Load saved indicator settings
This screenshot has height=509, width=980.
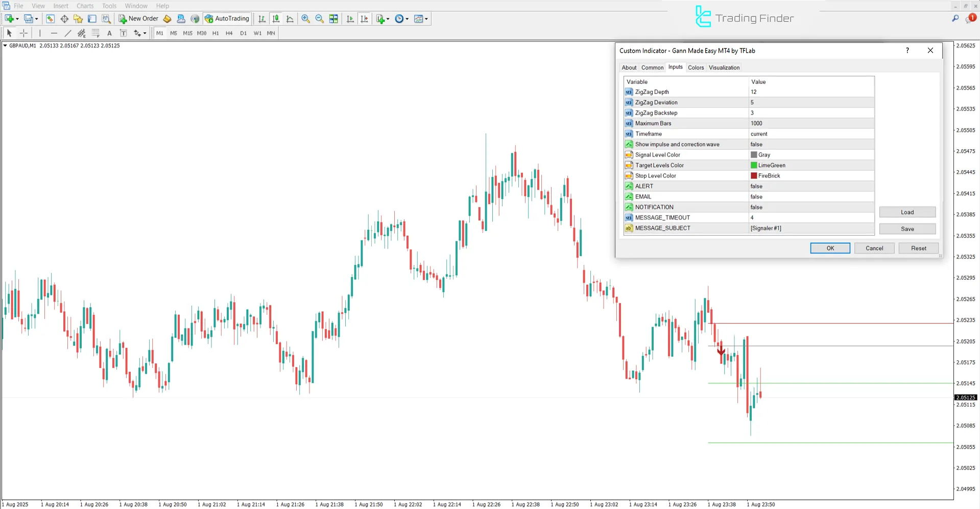click(907, 212)
